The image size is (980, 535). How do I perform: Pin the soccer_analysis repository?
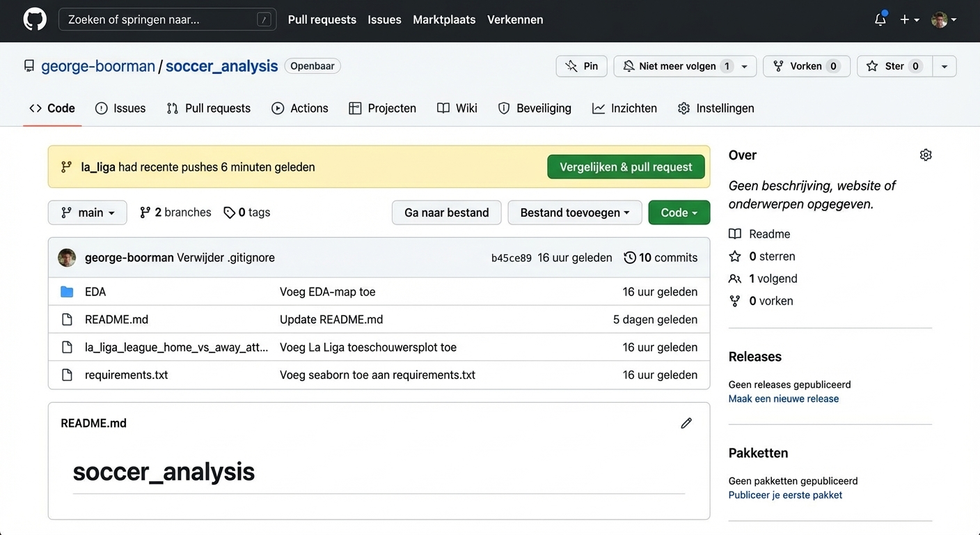[581, 66]
